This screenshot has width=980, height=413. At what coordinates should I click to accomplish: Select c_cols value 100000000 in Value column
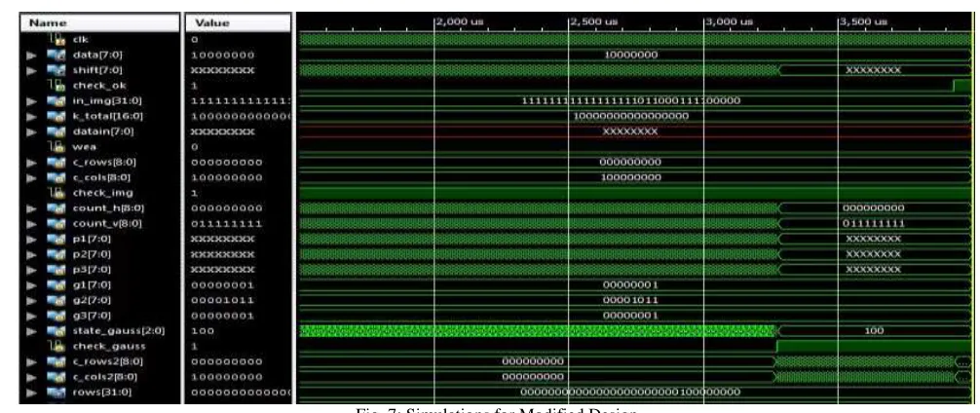point(226,177)
